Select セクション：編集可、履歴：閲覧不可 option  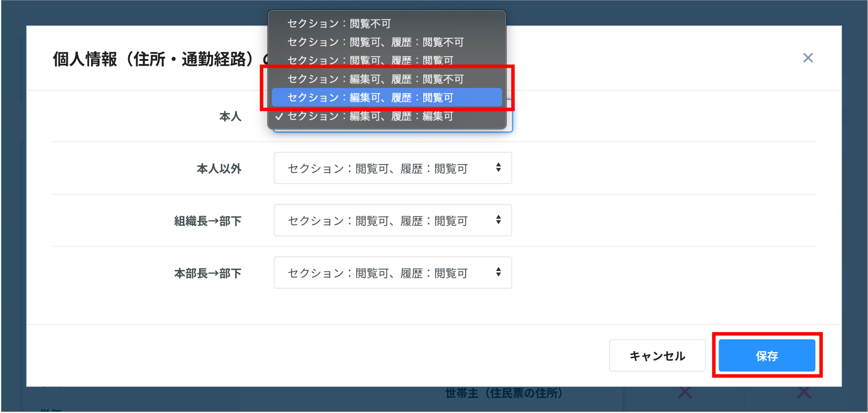[x=375, y=79]
